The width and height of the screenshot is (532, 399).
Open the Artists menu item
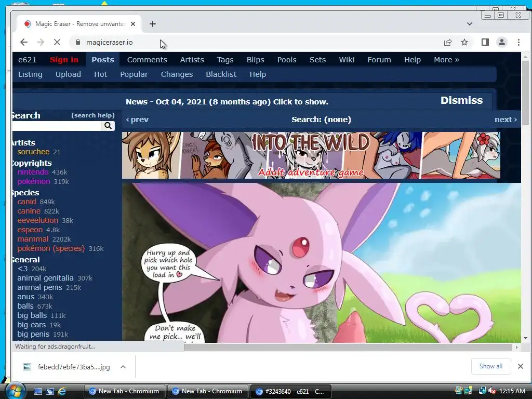[x=192, y=60]
